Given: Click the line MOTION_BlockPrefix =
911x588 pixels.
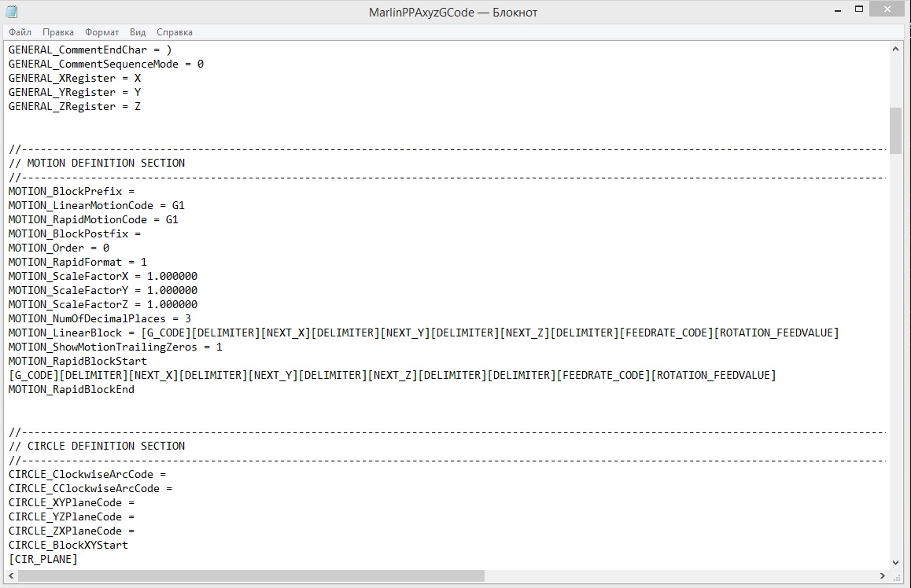Looking at the screenshot, I should tap(72, 192).
